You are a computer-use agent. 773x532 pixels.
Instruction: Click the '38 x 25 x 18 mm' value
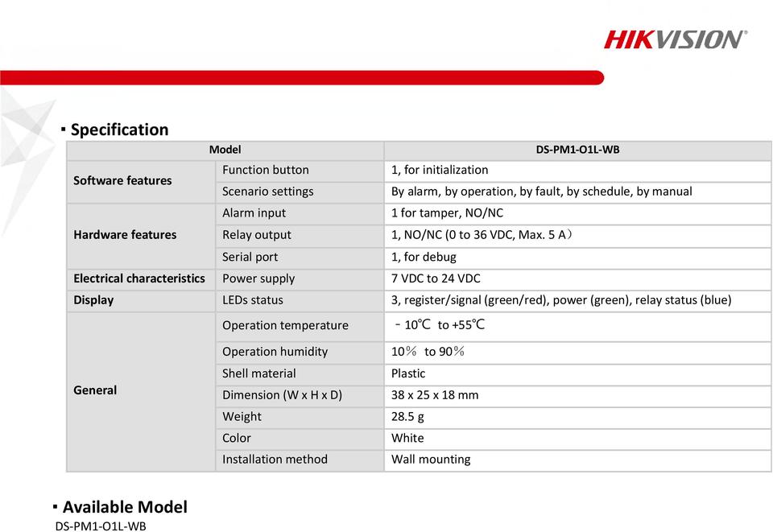(435, 395)
